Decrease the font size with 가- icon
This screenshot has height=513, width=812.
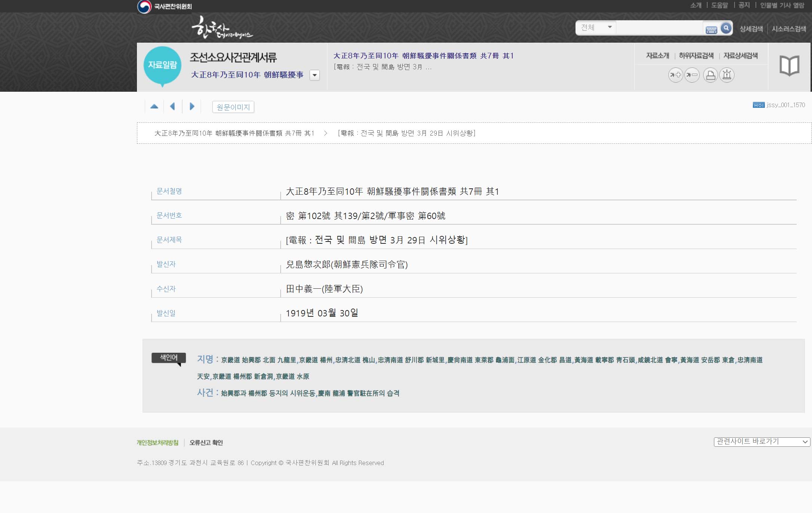692,75
